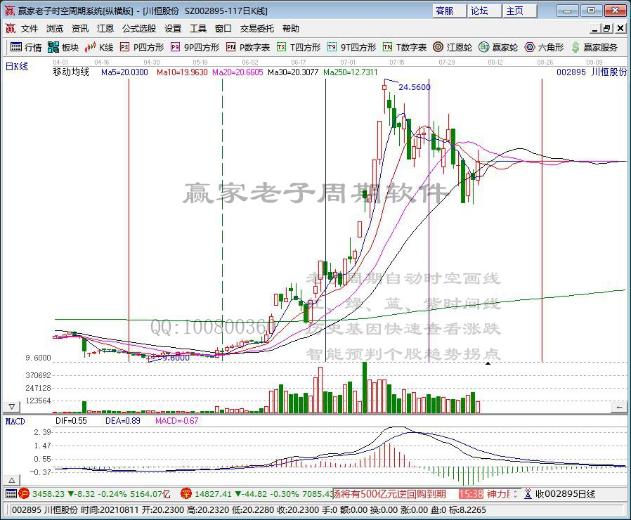This screenshot has height=520, width=631.
Task: Click the app logo in the menu bar
Action: coord(10,28)
